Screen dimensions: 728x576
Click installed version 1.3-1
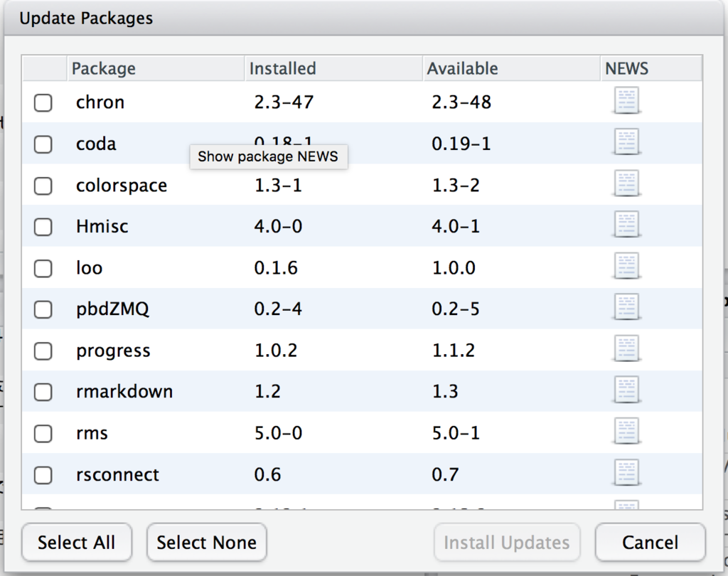click(x=278, y=186)
